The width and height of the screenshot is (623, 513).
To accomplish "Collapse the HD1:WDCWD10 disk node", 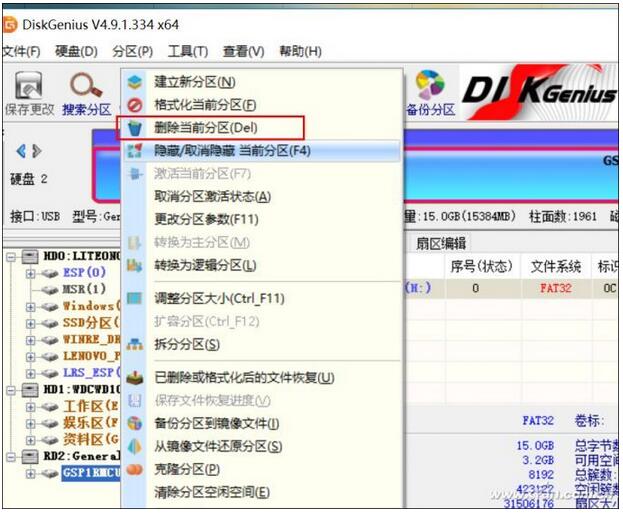I will pos(11,391).
